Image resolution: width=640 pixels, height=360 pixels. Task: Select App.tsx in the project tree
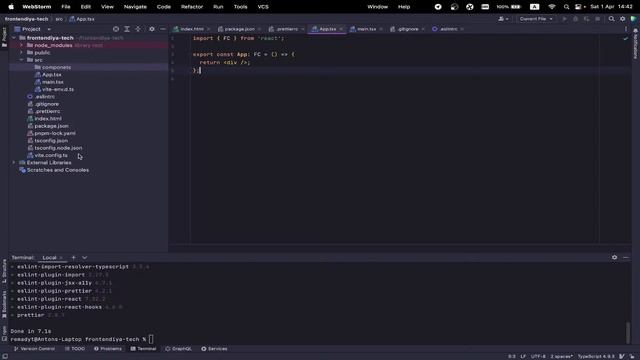[52, 75]
